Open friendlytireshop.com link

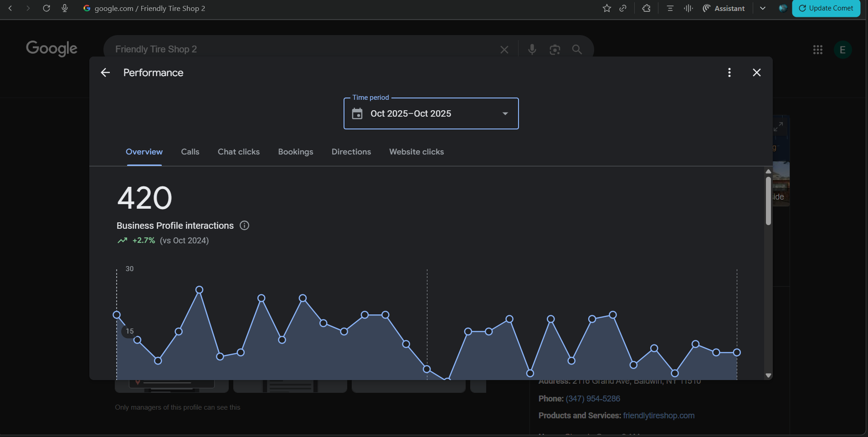point(659,416)
